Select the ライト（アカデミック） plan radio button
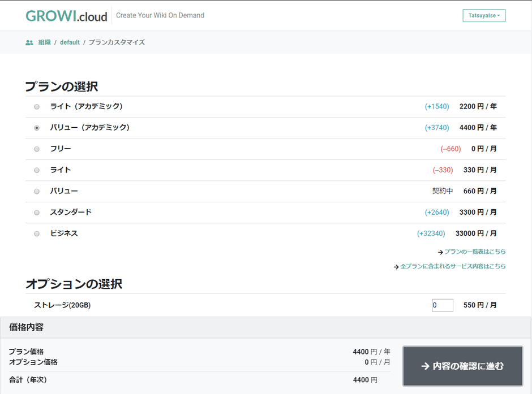The image size is (532, 394). tap(37, 107)
